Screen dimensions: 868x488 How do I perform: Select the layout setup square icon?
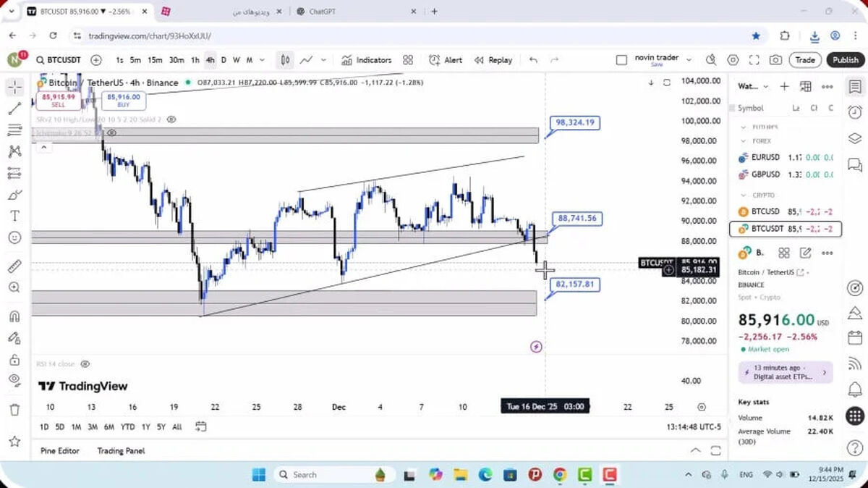(621, 60)
